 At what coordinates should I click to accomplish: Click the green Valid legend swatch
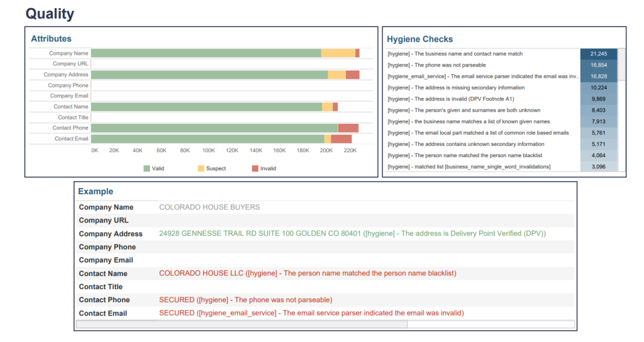(x=147, y=168)
